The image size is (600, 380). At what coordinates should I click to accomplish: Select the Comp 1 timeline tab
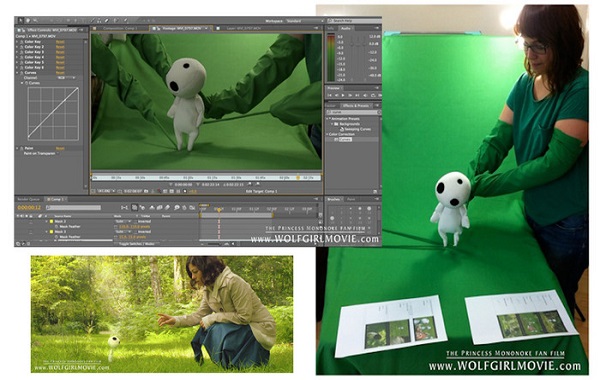[x=56, y=199]
